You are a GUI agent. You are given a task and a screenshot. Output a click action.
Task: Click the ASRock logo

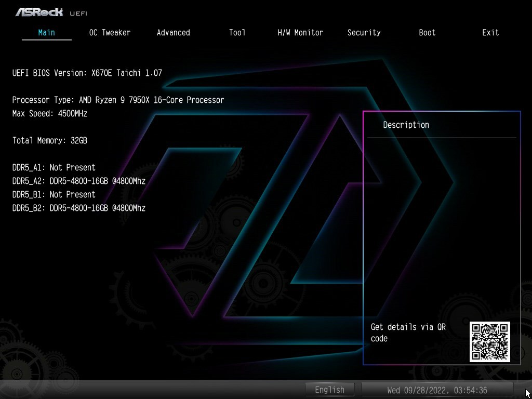39,11
